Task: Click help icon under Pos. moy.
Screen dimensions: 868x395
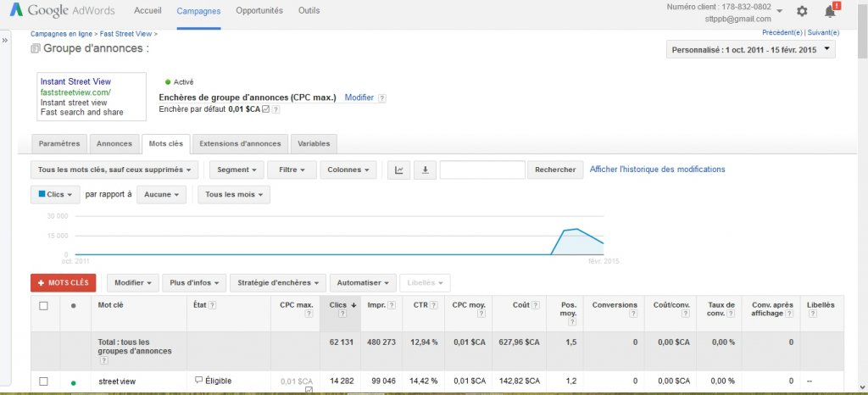Action: 572,322
